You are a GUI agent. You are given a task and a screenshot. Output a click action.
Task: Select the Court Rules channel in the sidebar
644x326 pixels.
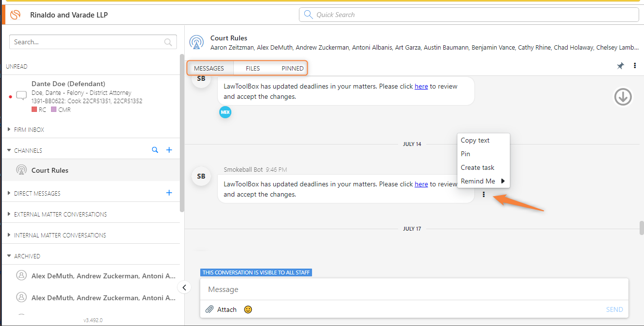tap(90, 170)
